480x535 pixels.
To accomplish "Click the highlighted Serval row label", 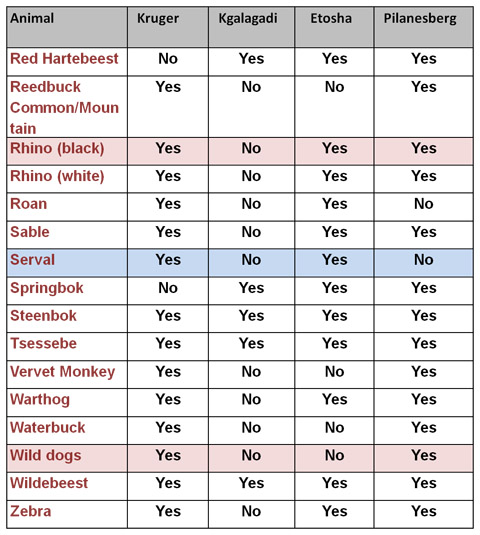I will coord(32,260).
